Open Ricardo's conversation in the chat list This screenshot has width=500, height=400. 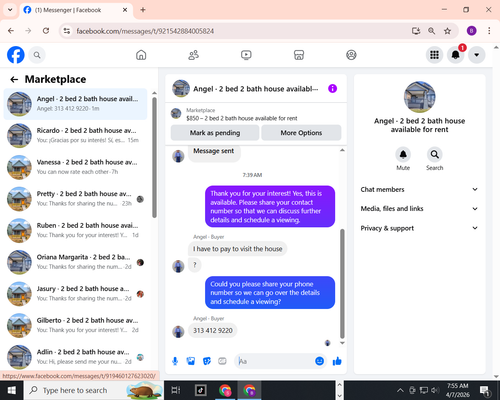75,136
